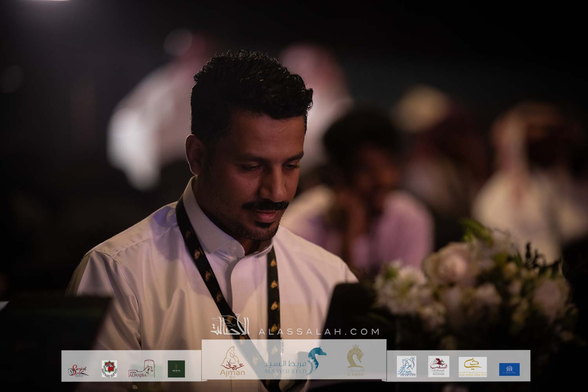Select the Dubai Arabian Horse Stud logo
Screen dimensions: 588x392
click(472, 367)
